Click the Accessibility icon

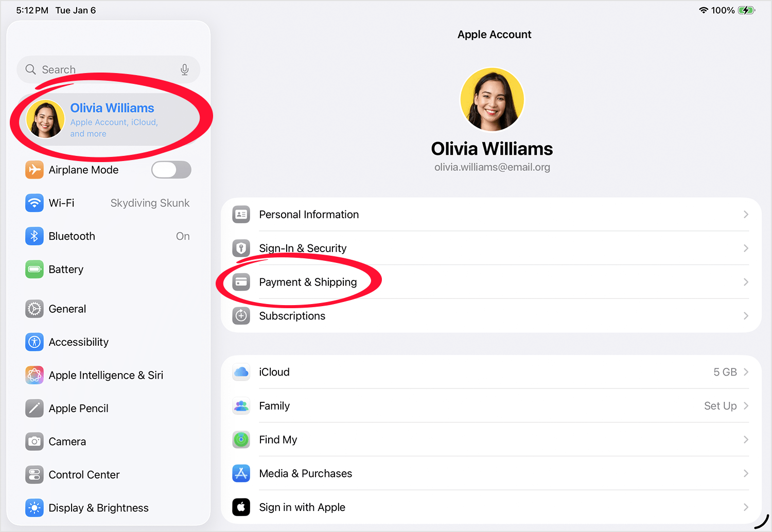pos(34,342)
